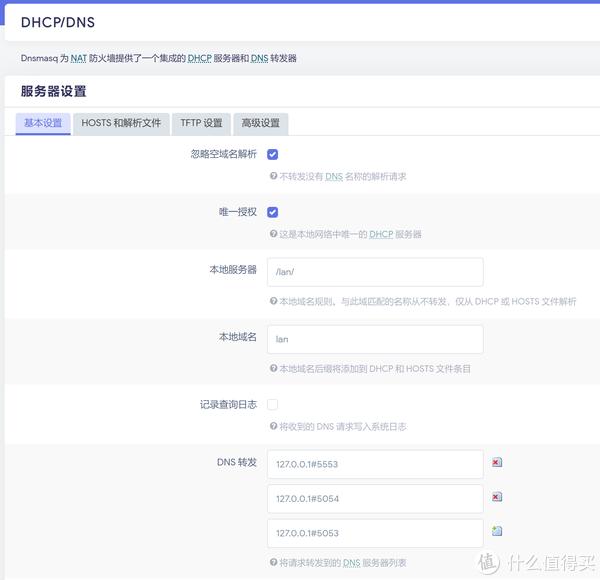Click the NAT link in description
This screenshot has height=580, width=600.
78,59
